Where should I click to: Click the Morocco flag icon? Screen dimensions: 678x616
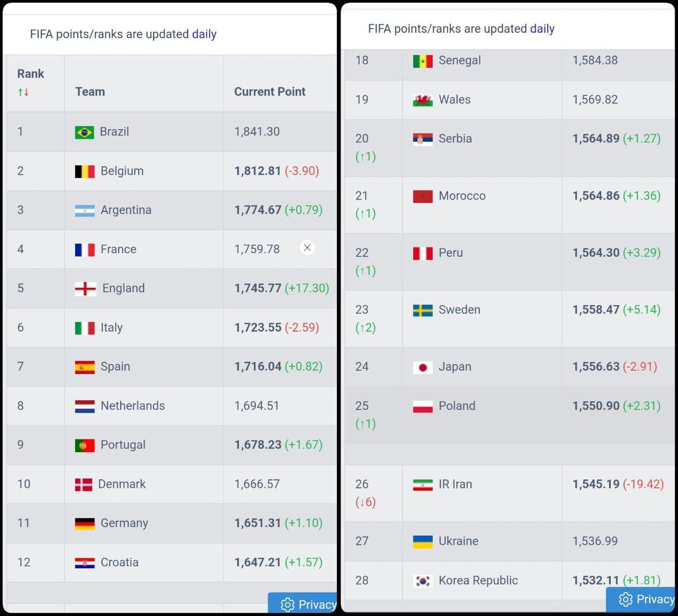click(x=421, y=196)
